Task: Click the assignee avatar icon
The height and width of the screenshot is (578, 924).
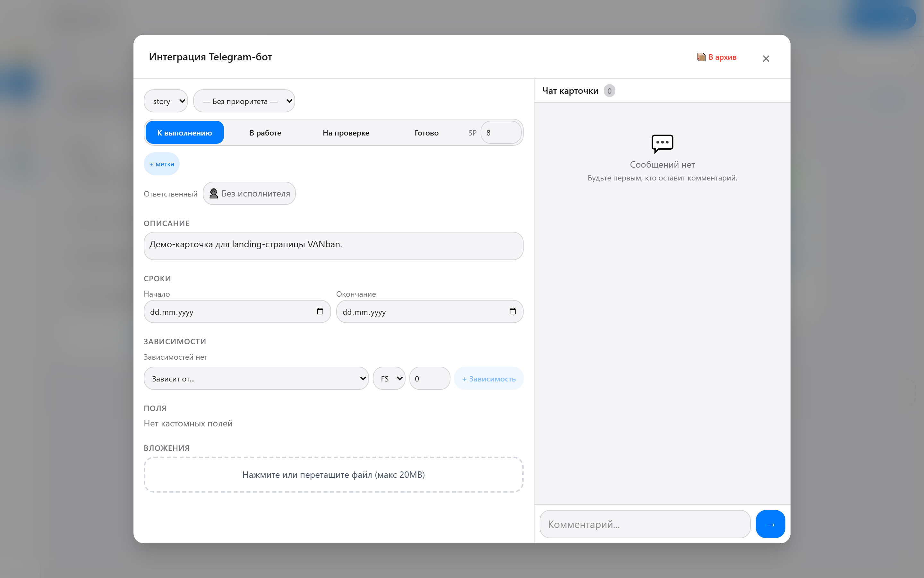Action: tap(214, 193)
